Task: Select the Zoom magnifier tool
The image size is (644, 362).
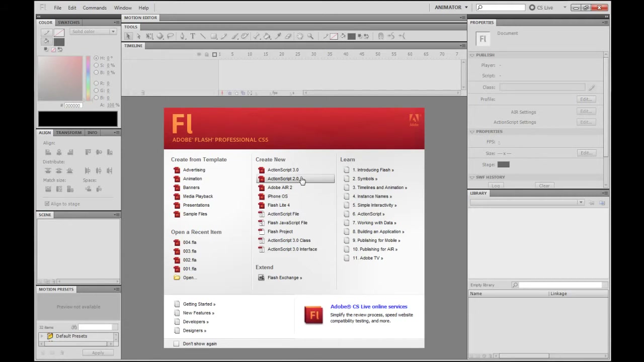Action: point(310,36)
